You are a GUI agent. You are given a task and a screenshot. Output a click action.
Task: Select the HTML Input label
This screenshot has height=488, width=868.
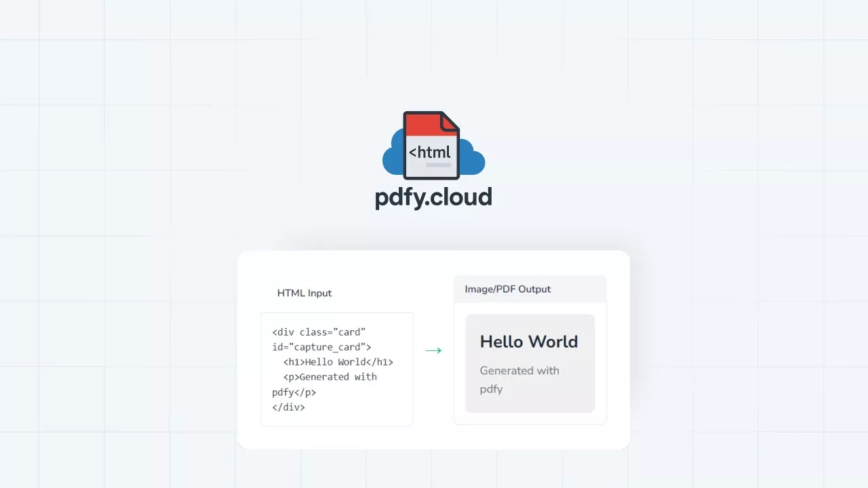click(304, 293)
